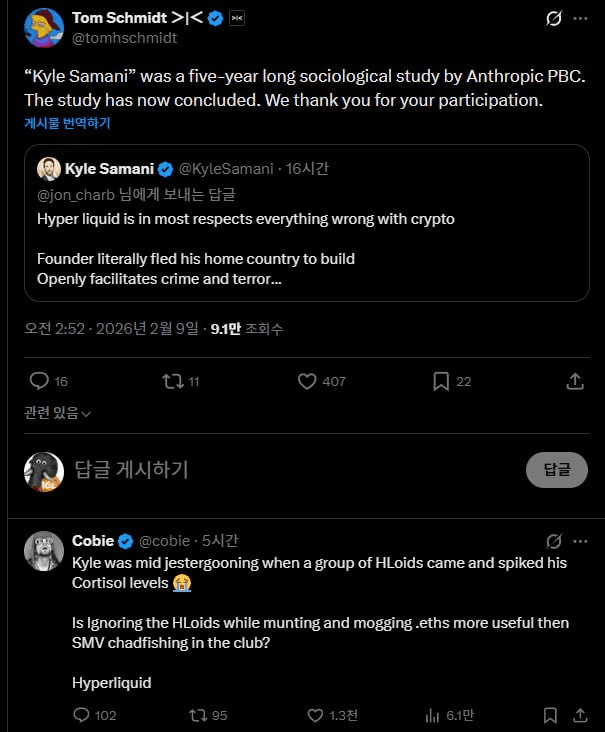Open more options for Cobie's comment
The image size is (605, 732).
(x=581, y=541)
